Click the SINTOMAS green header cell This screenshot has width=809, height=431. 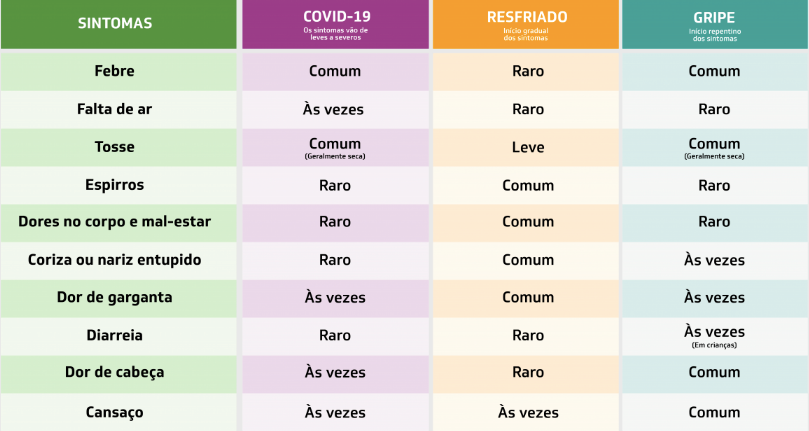point(119,24)
